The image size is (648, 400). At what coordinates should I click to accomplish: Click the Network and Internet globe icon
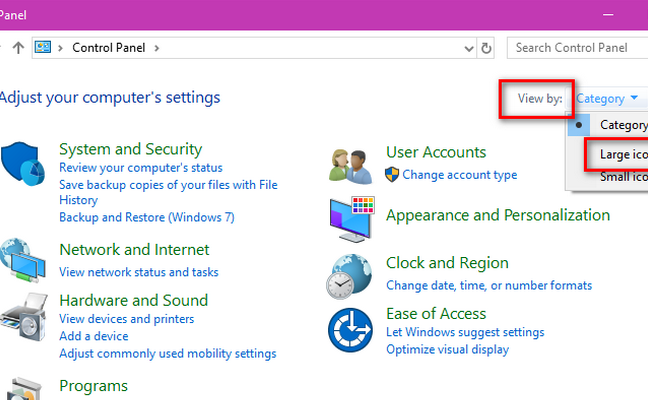coord(22,260)
